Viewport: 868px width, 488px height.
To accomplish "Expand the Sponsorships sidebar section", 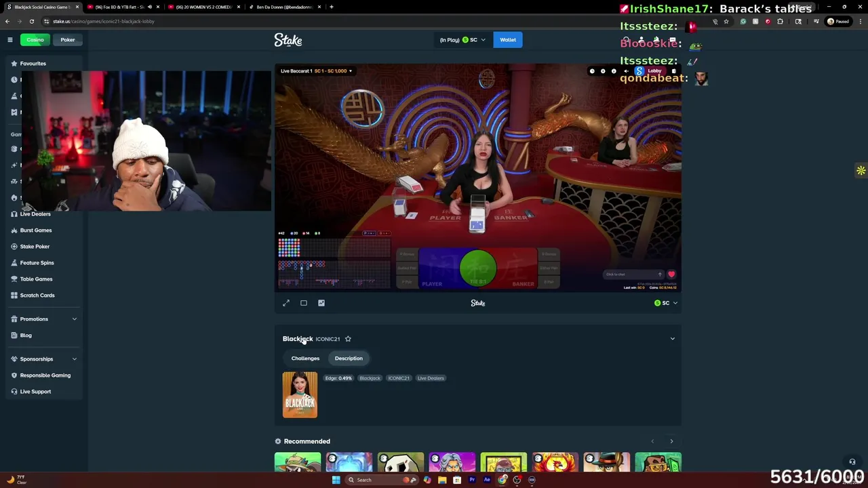I will [75, 359].
